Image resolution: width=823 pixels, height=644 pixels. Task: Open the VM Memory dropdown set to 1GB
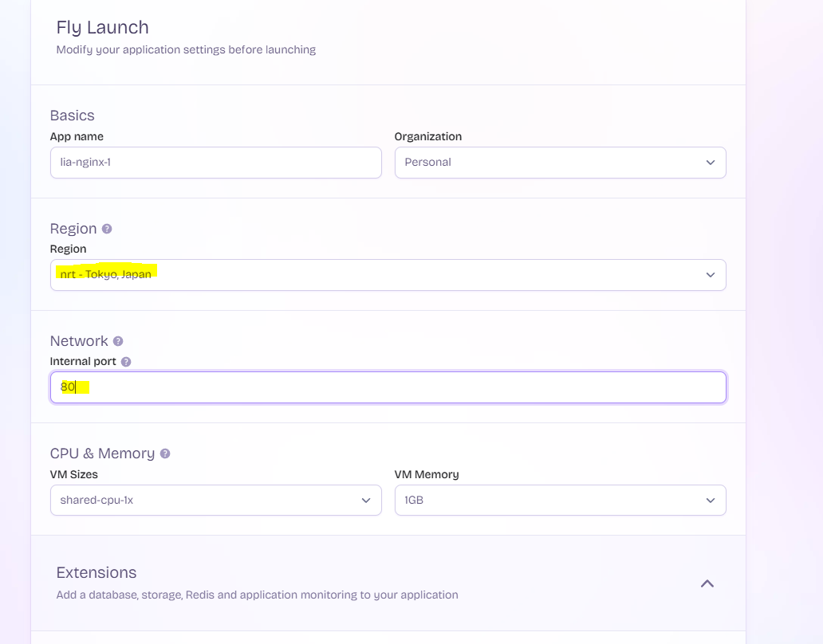560,501
